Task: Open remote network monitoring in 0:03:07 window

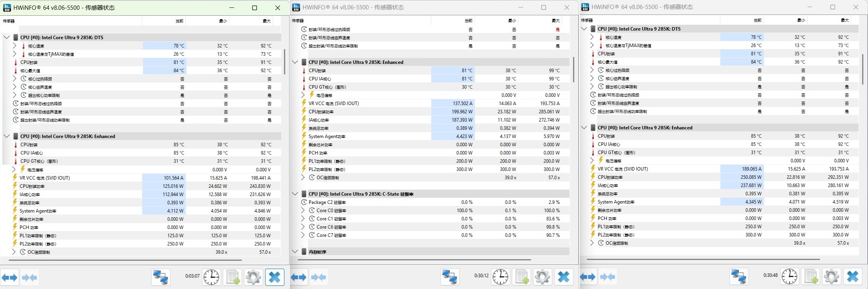Action: (x=161, y=277)
